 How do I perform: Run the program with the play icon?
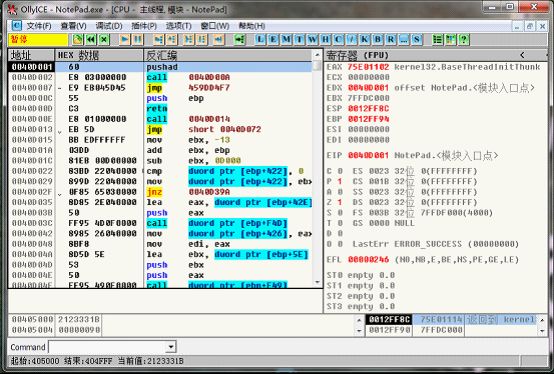point(124,39)
